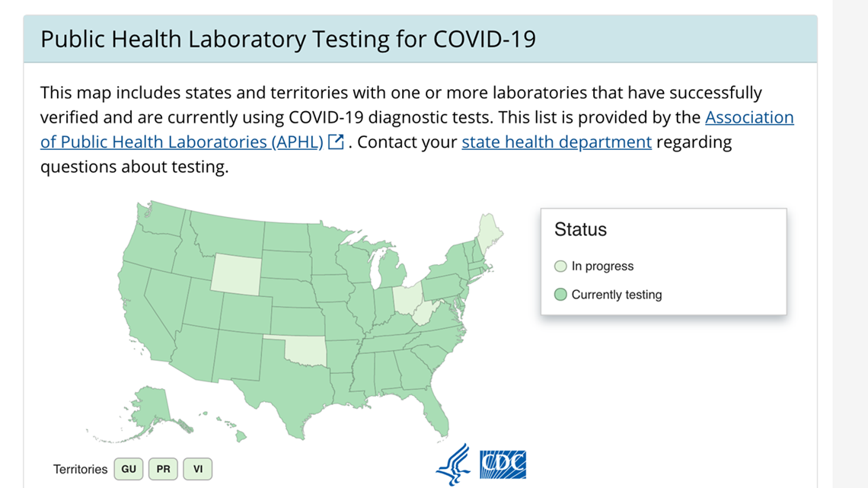Click the external link icon after APHL
Viewport: 868px width, 488px height.
coord(336,142)
